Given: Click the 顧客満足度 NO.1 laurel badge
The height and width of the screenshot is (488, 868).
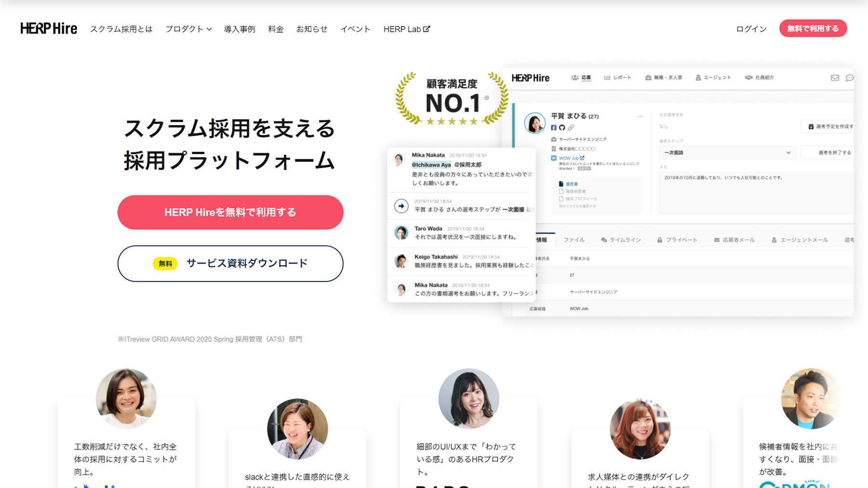Looking at the screenshot, I should coord(452,99).
